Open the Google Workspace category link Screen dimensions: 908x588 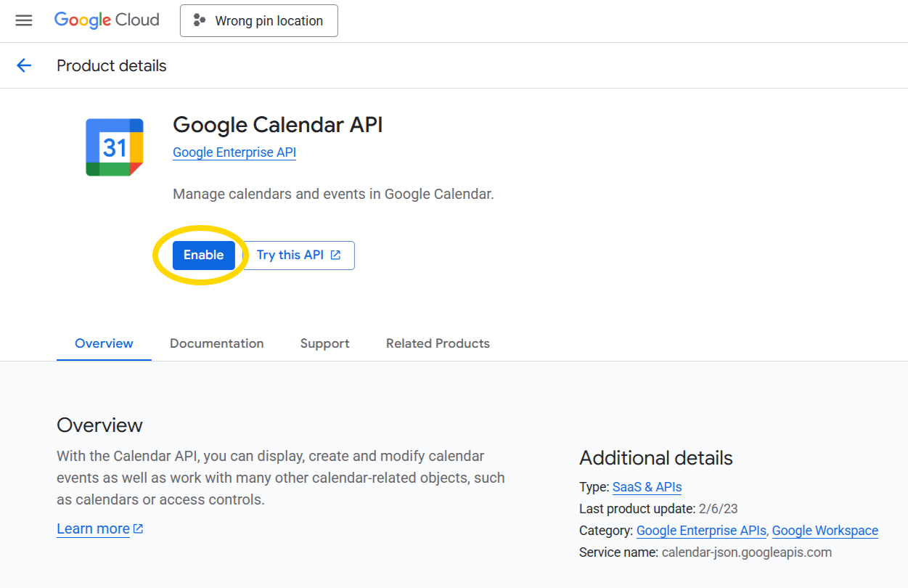825,530
